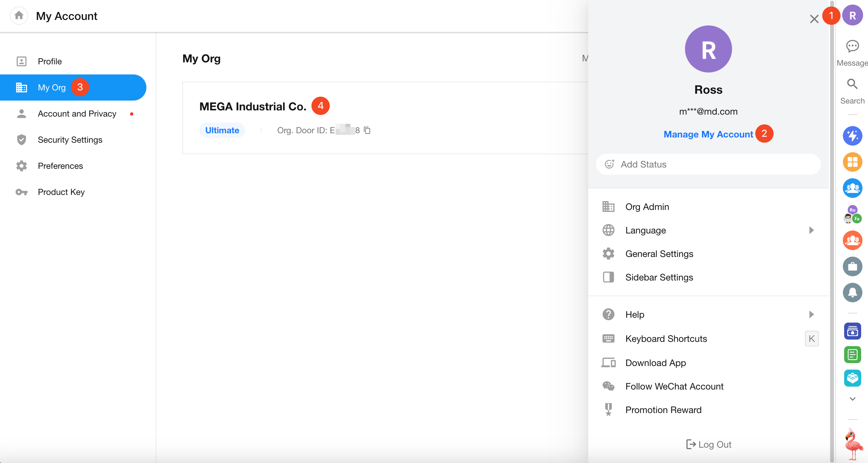
Task: Click the green document icon in sidebar
Action: pos(852,355)
